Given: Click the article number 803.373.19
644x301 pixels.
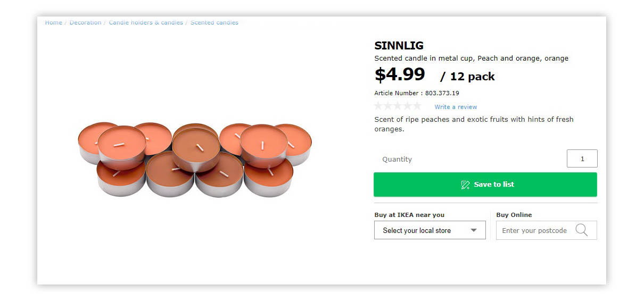Looking at the screenshot, I should (442, 93).
